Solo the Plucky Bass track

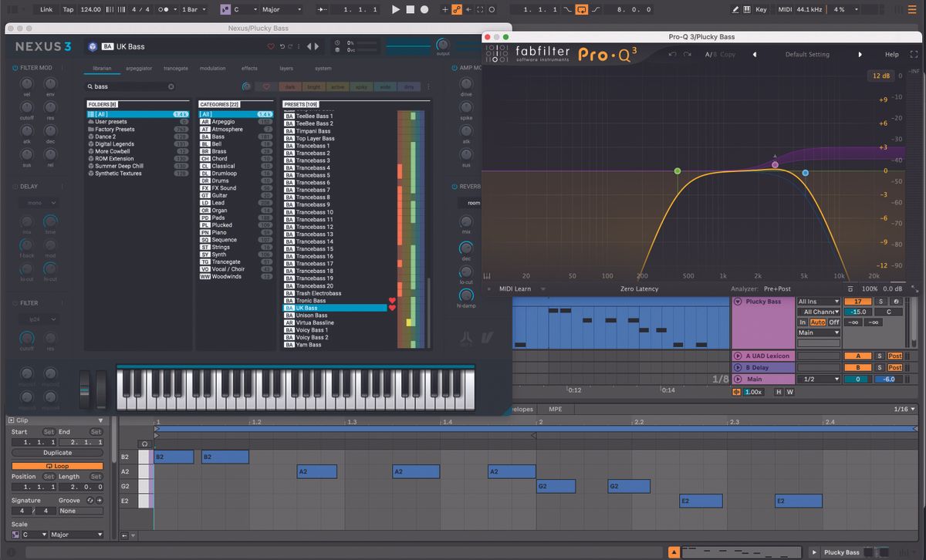point(881,302)
